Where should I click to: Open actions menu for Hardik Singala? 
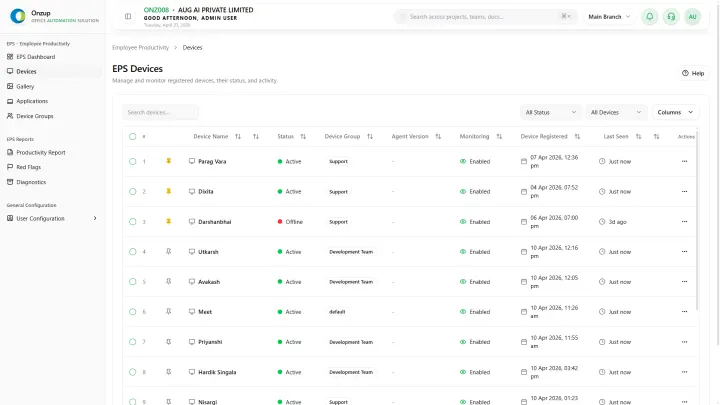(684, 372)
